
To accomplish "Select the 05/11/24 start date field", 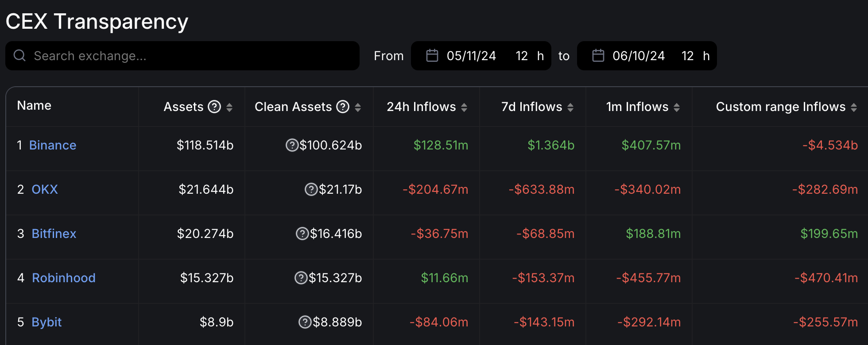I will [471, 56].
